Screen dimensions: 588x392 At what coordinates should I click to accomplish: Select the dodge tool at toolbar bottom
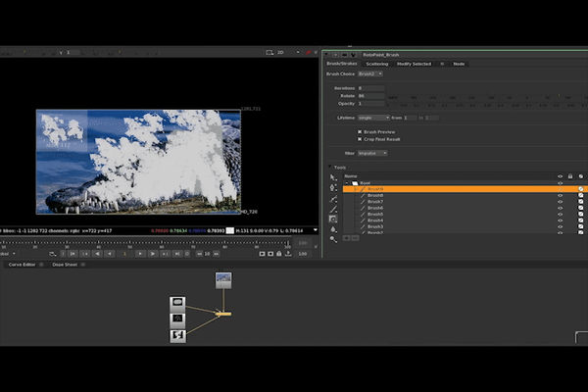[x=334, y=238]
